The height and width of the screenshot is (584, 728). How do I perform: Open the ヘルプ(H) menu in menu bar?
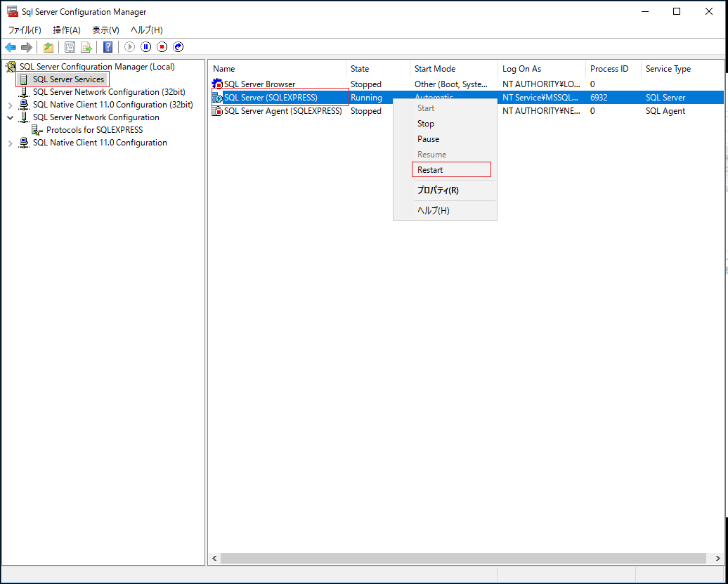(147, 30)
